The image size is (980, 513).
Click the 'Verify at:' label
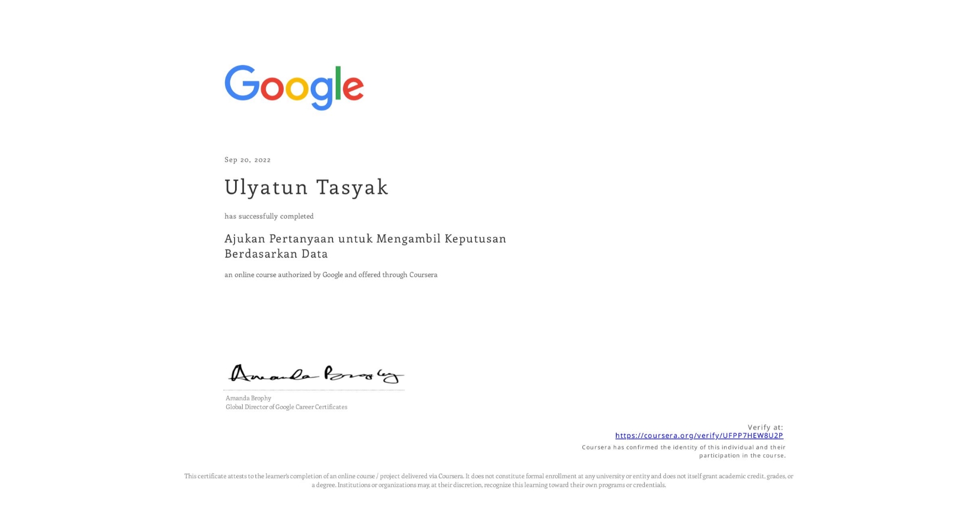pos(765,427)
